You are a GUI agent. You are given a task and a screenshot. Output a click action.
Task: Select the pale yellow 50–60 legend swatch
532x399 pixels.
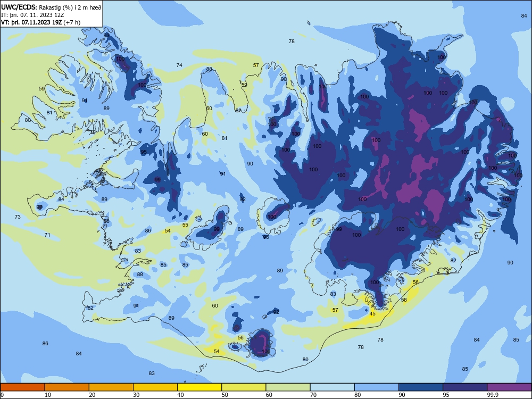(244, 387)
